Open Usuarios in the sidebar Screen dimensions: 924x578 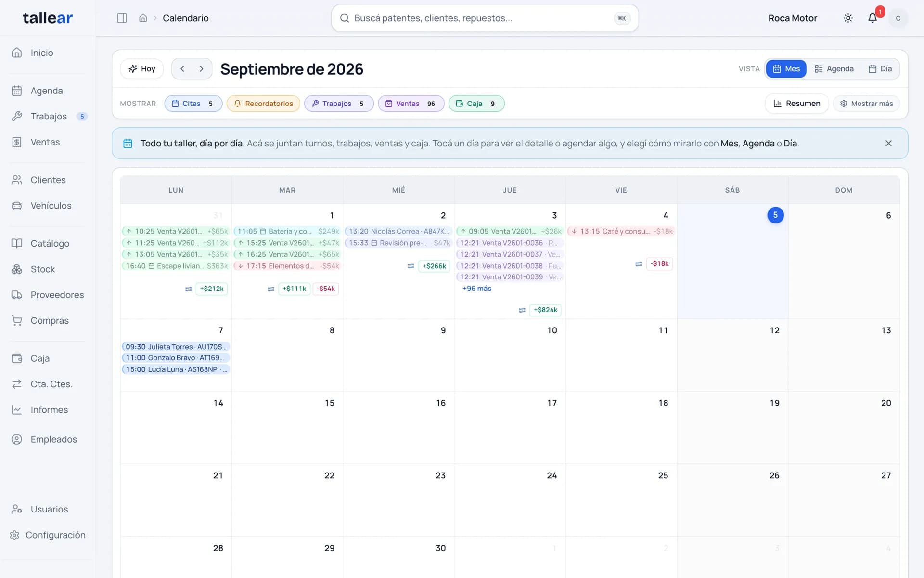(48, 509)
